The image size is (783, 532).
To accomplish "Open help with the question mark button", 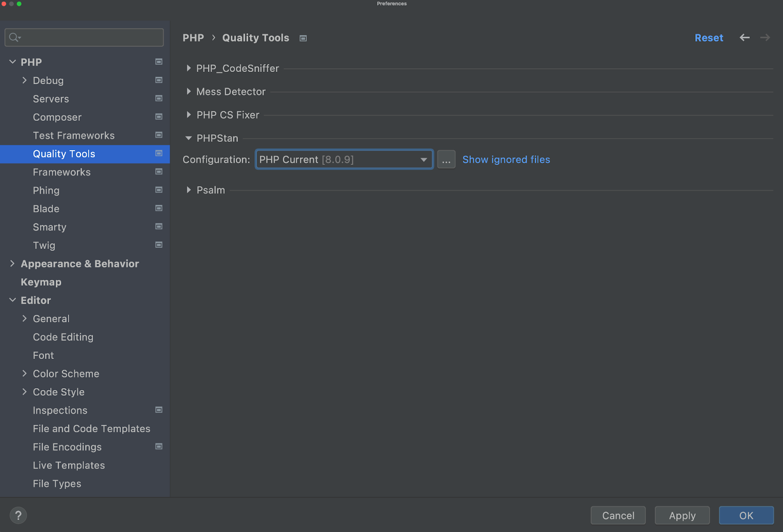I will point(18,515).
